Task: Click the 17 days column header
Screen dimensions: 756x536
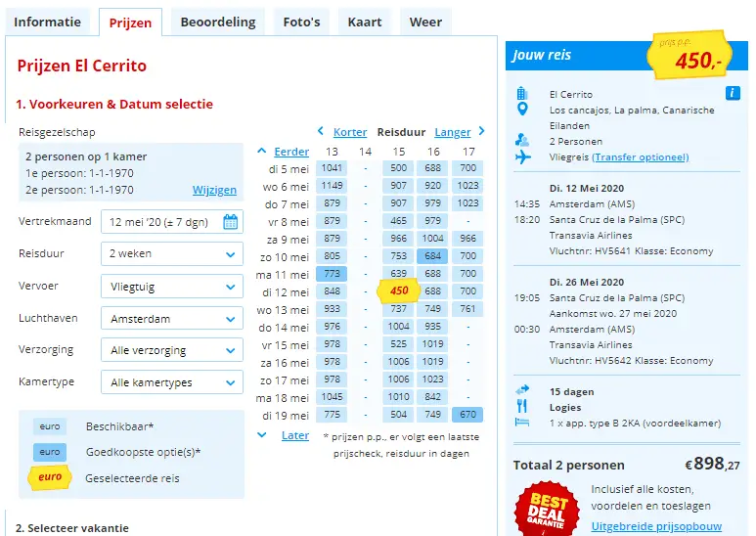Action: (468, 152)
